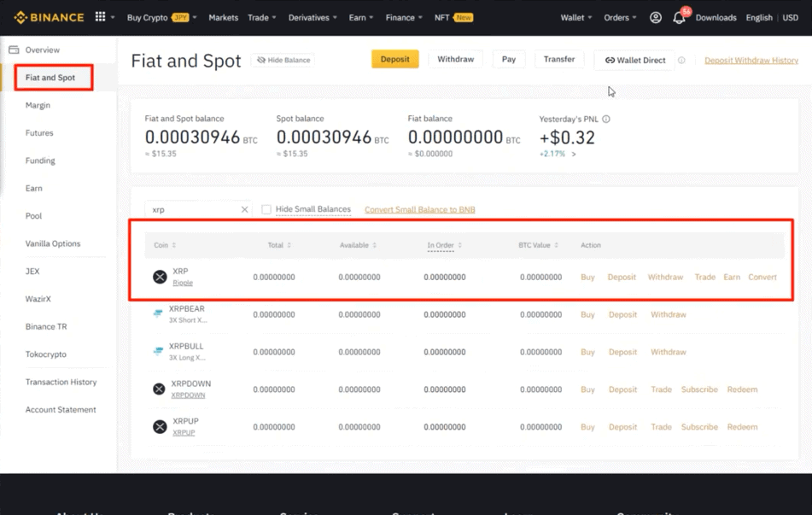Open the Markets page
The height and width of the screenshot is (515, 812).
(x=223, y=18)
